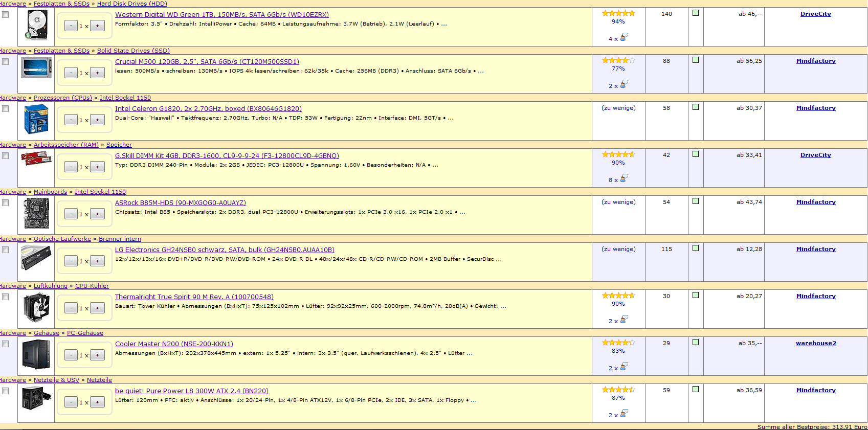Go to Mainboards category breadcrumb
The width and height of the screenshot is (868, 430).
(x=50, y=192)
